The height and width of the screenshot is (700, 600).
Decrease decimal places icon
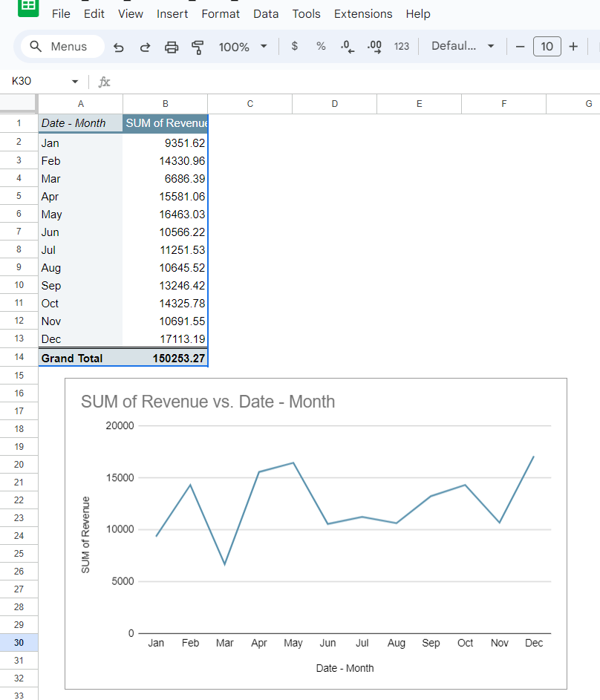(348, 47)
